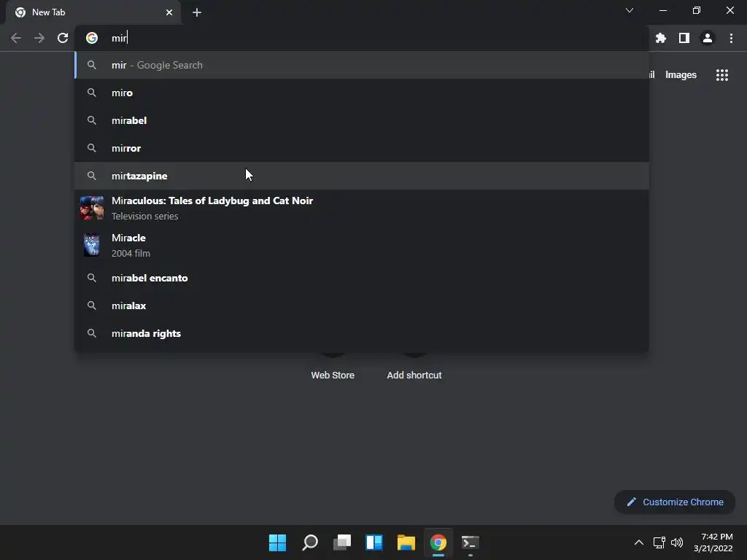
Task: Open the Extensions puzzle icon
Action: [661, 38]
